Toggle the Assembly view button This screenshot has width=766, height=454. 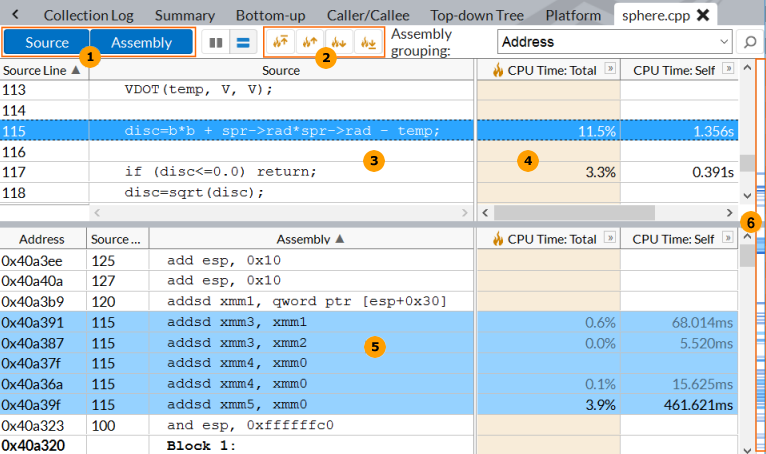[141, 42]
